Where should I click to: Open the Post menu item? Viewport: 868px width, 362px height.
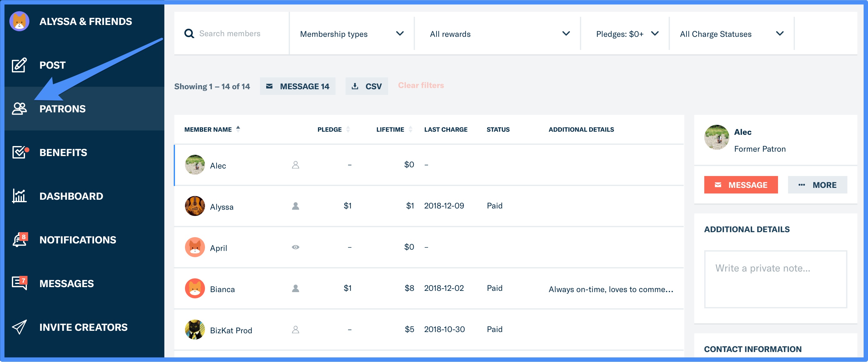coord(84,65)
